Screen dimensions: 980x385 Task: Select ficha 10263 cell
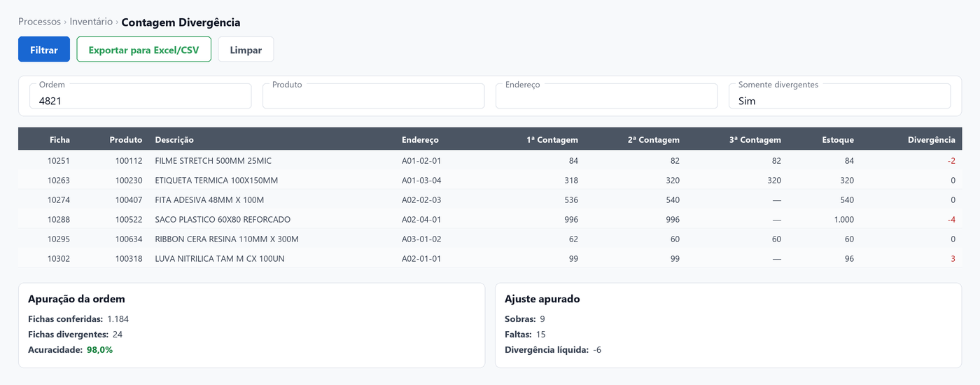click(59, 180)
